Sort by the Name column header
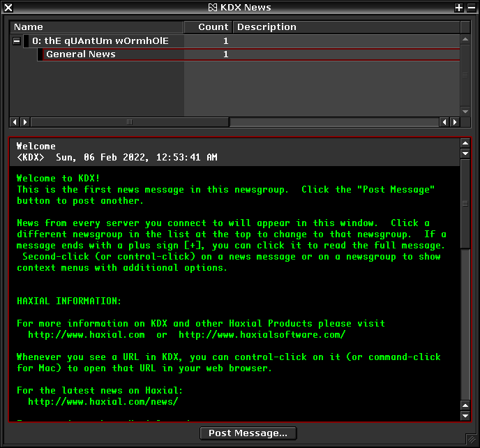This screenshot has width=480, height=448. 96,27
